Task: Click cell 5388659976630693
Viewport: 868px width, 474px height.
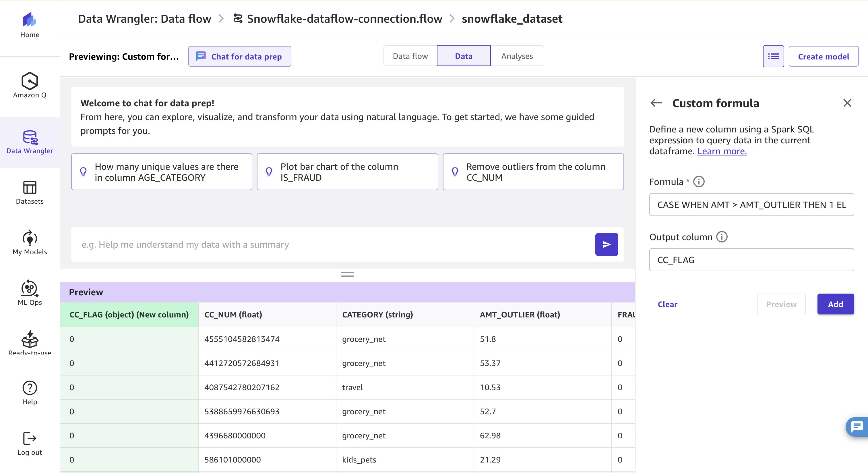Action: click(267, 411)
